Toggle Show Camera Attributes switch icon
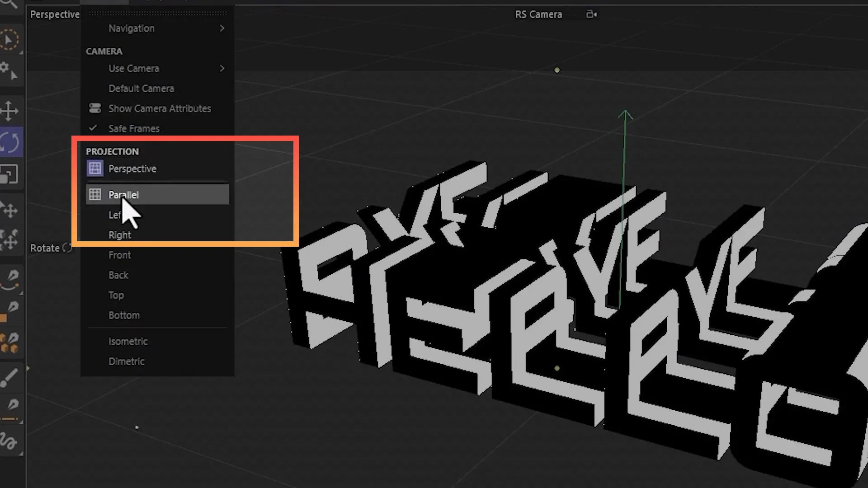 95,108
